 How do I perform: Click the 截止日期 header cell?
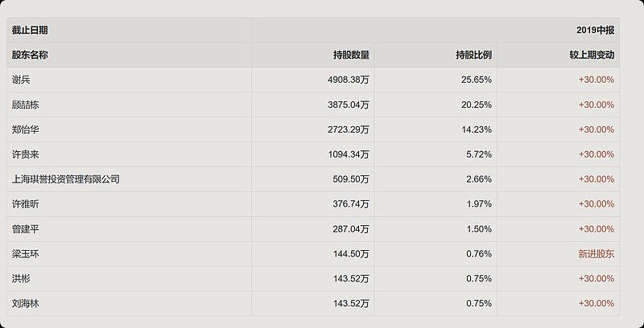[x=30, y=30]
